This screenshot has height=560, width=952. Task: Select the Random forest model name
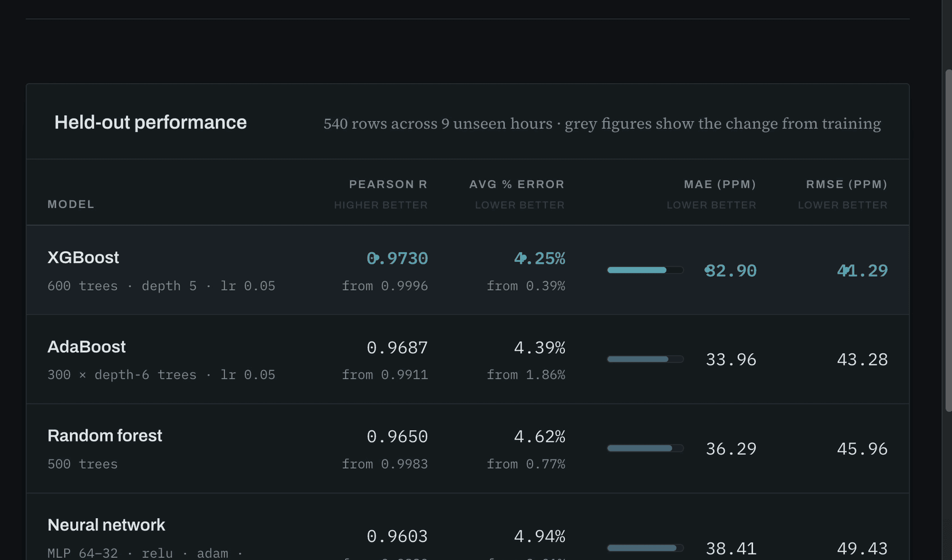tap(105, 436)
